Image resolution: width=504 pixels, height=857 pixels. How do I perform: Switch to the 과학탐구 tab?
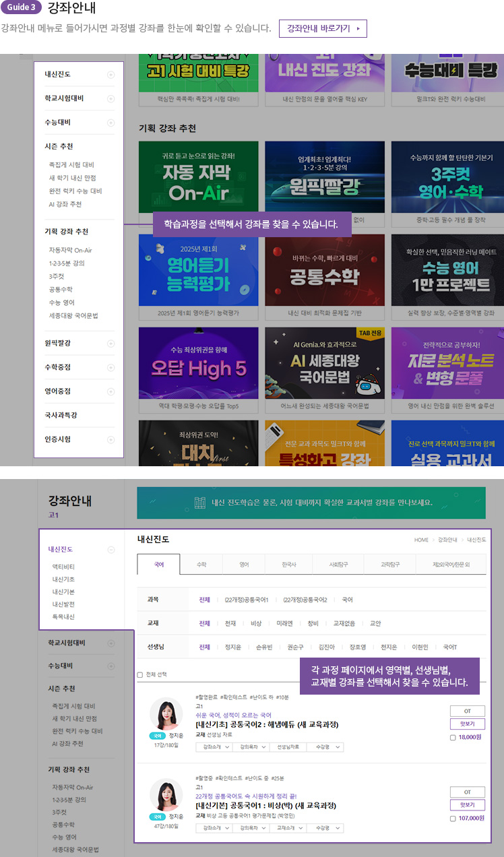click(x=389, y=564)
